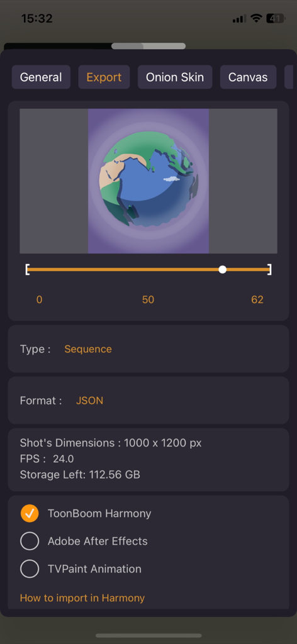Tap the globe animation preview thumbnail
Viewport: 297px width, 644px height.
click(148, 181)
